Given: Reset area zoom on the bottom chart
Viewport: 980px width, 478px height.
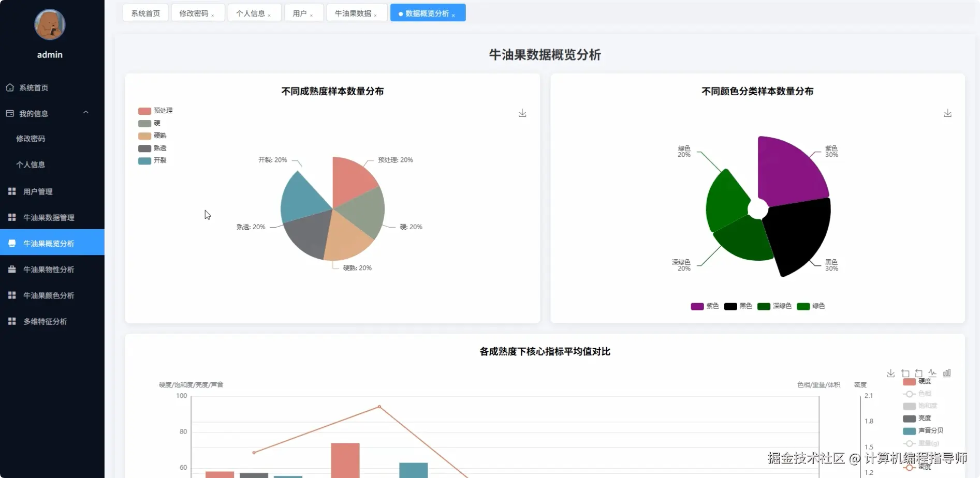Looking at the screenshot, I should pos(919,373).
